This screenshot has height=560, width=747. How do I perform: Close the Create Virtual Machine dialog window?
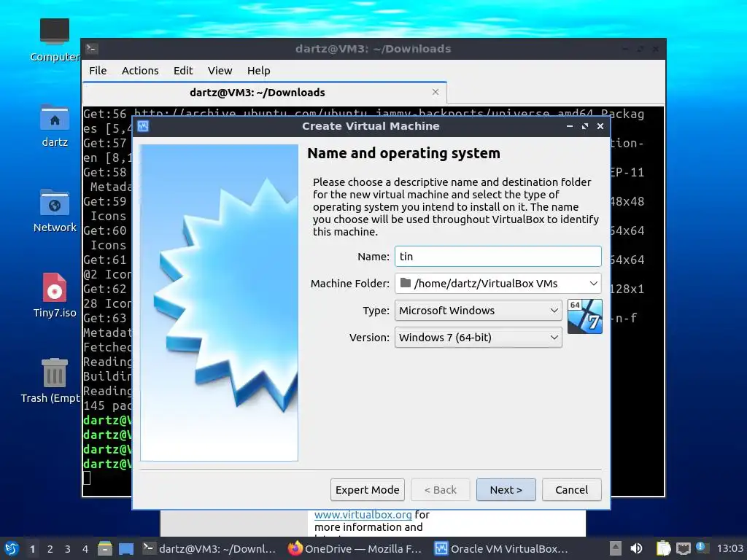tap(600, 126)
